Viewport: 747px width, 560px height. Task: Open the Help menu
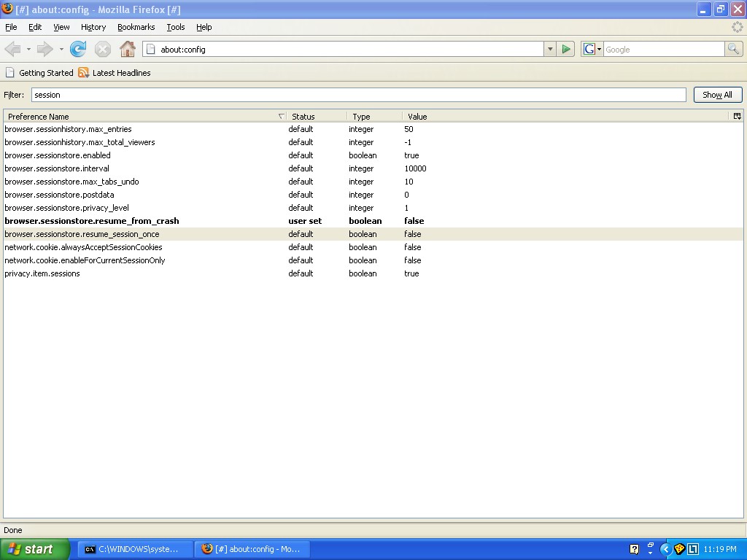click(x=204, y=27)
